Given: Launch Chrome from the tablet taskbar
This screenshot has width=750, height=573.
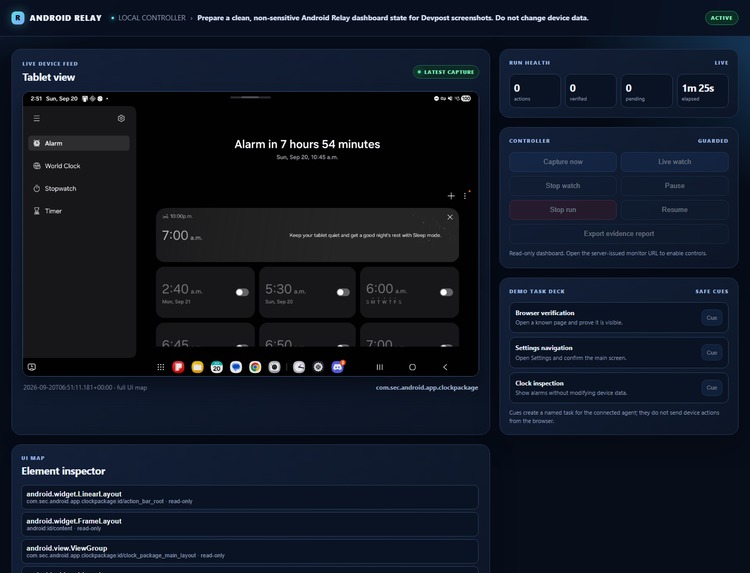Looking at the screenshot, I should tap(255, 367).
